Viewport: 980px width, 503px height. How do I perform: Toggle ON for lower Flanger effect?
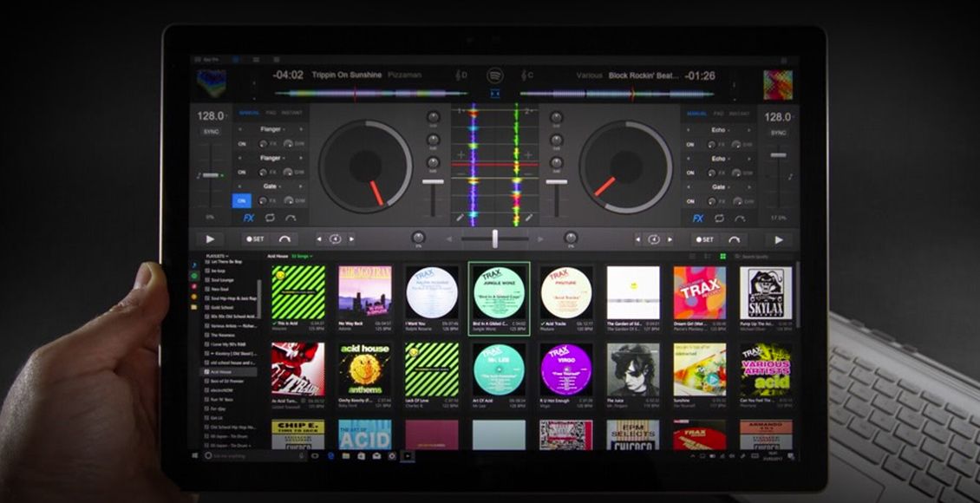[242, 172]
